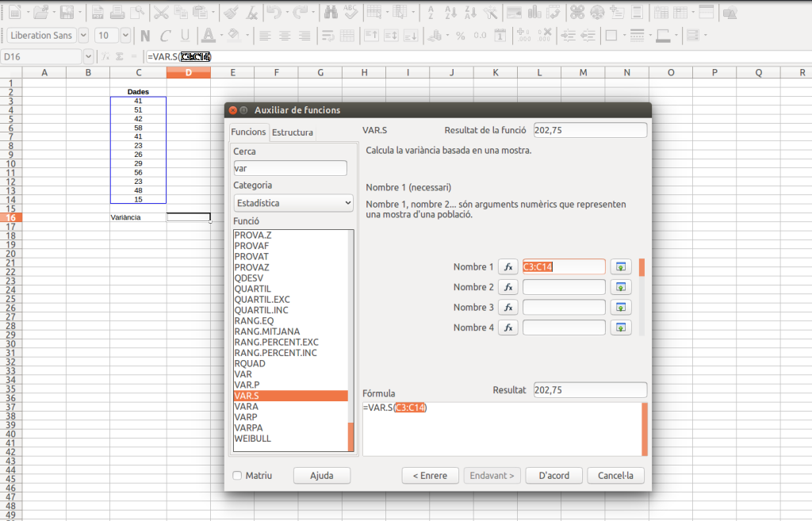
Task: Click the shrink range icon for Nombre 4
Action: tap(621, 328)
